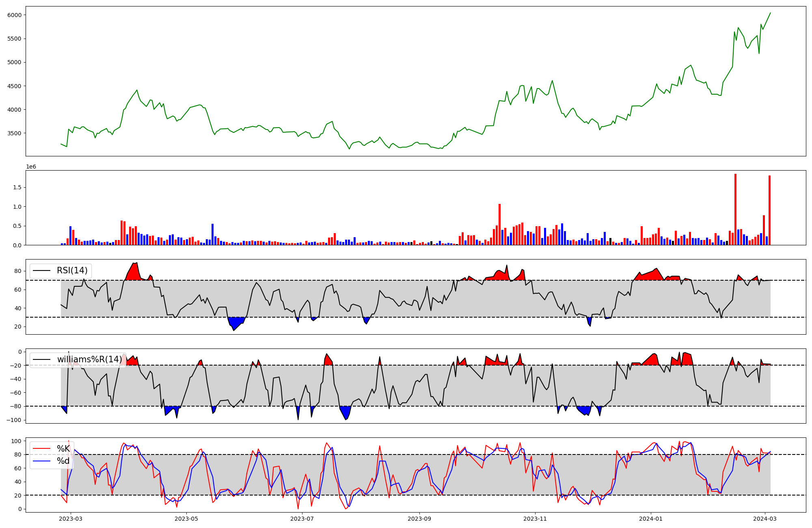Click the 2024-03 x-axis date label
812x528 pixels.
tap(765, 519)
